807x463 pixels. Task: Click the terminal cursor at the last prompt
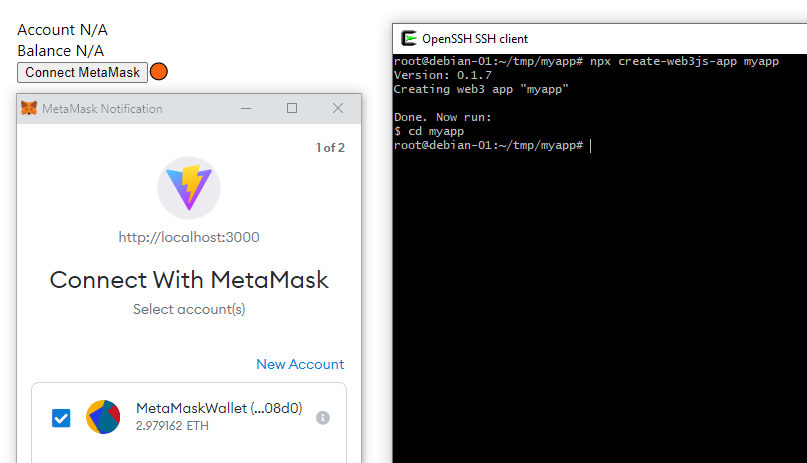pos(591,146)
